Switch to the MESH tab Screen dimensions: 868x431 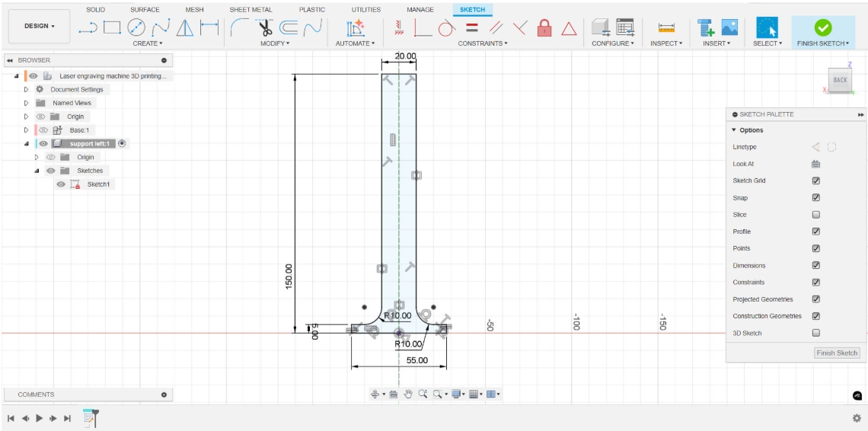194,9
